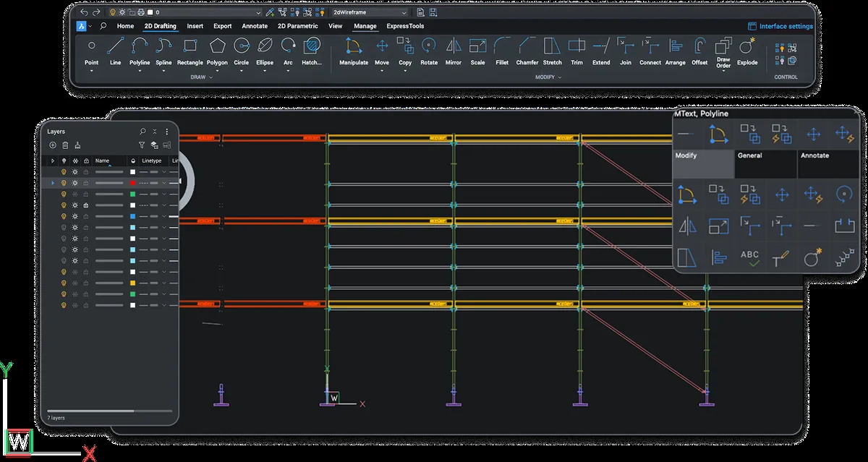The height and width of the screenshot is (462, 868).
Task: Select the General tab in quad panel
Action: click(766, 163)
